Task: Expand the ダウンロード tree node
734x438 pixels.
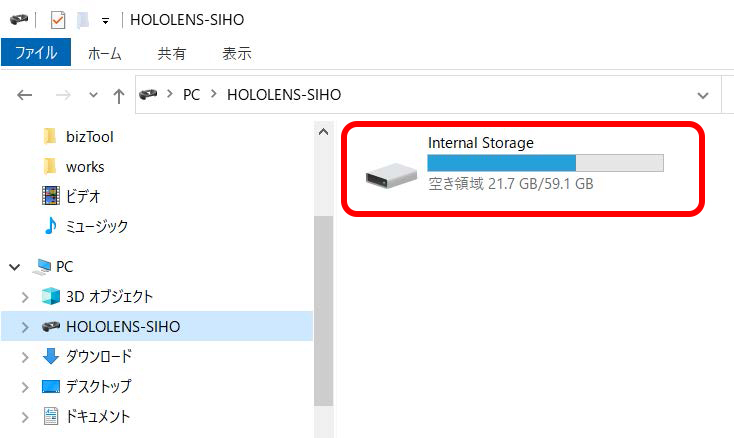Action: point(26,357)
